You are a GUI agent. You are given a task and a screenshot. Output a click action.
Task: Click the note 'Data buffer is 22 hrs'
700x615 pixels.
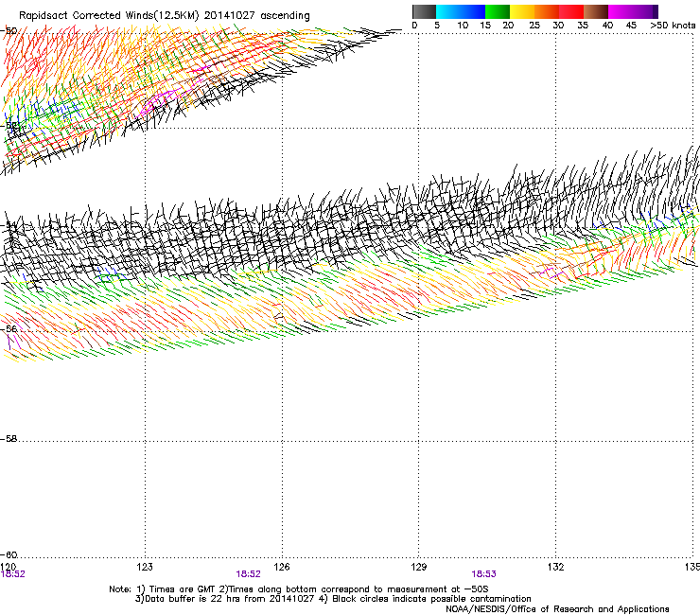pos(194,599)
